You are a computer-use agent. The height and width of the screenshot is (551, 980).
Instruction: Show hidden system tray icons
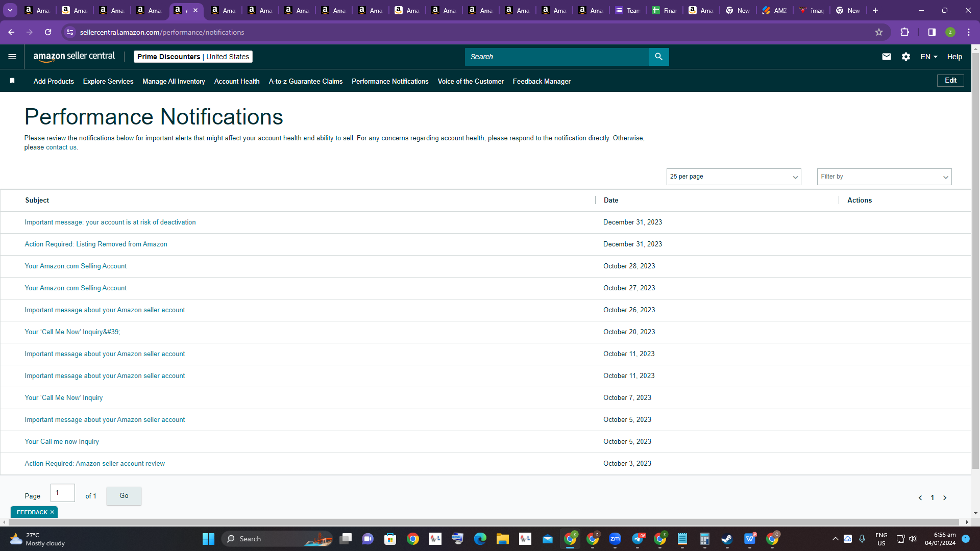coord(835,539)
